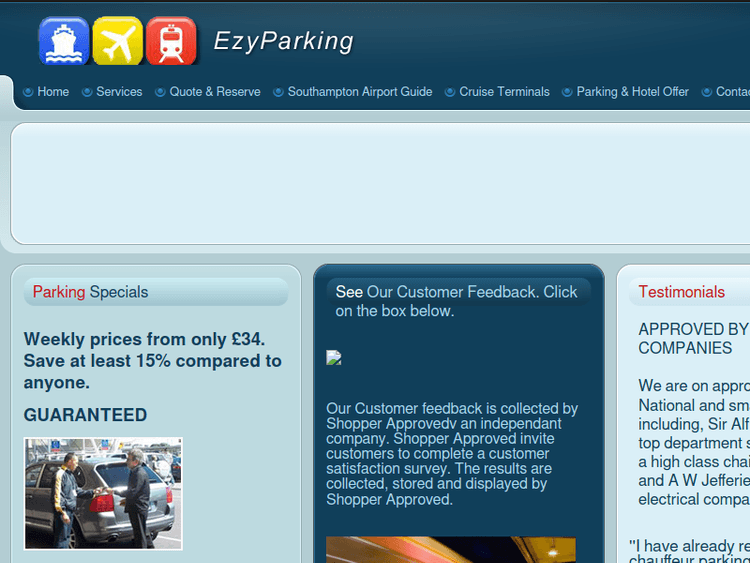Click the red train icon
This screenshot has width=750, height=563.
coord(171,41)
